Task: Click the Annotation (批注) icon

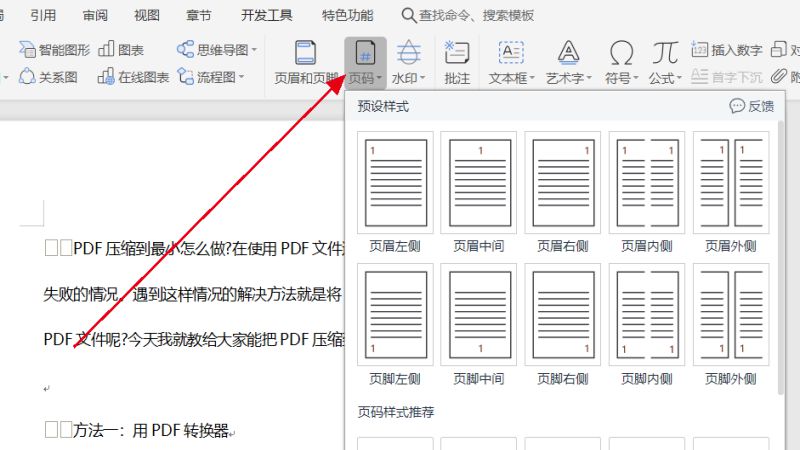Action: 457,61
